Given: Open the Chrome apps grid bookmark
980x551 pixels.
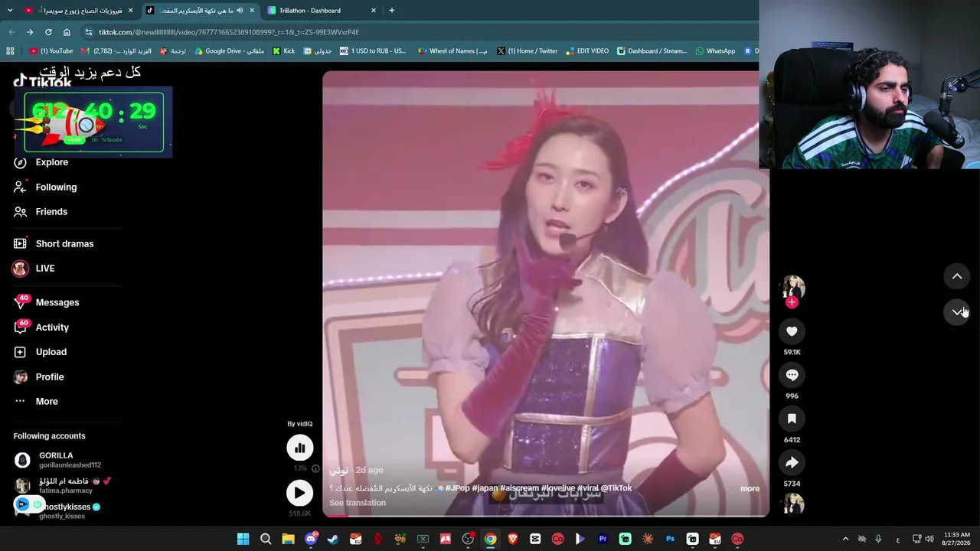Looking at the screenshot, I should (10, 51).
